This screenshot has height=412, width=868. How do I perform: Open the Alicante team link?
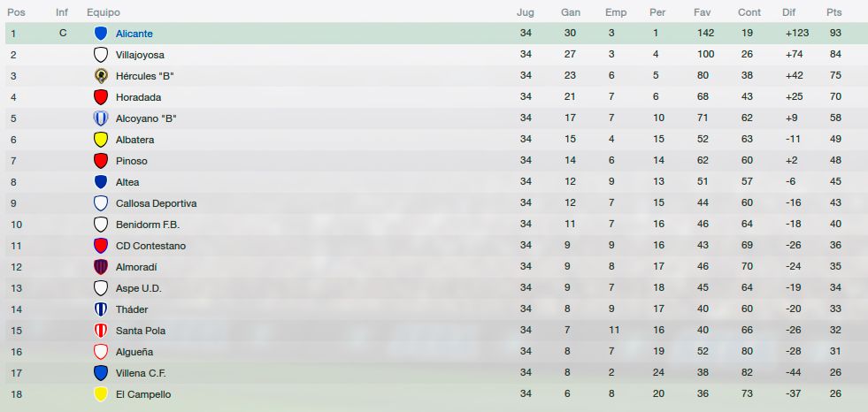[x=134, y=34]
